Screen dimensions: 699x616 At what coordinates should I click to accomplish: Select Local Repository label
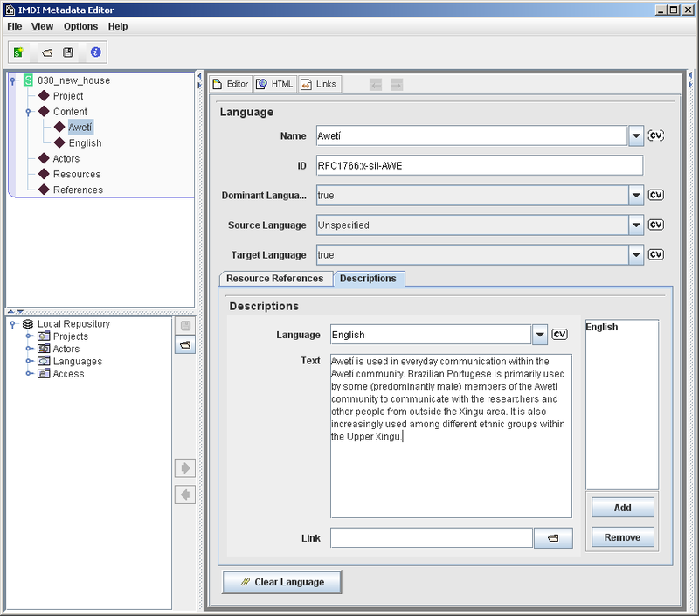73,323
